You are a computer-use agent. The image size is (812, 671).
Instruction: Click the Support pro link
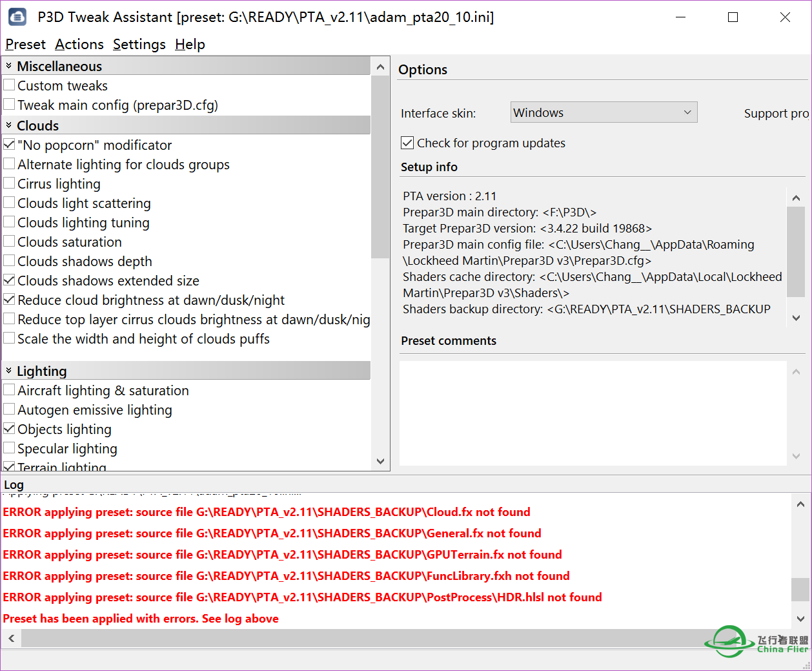(776, 113)
